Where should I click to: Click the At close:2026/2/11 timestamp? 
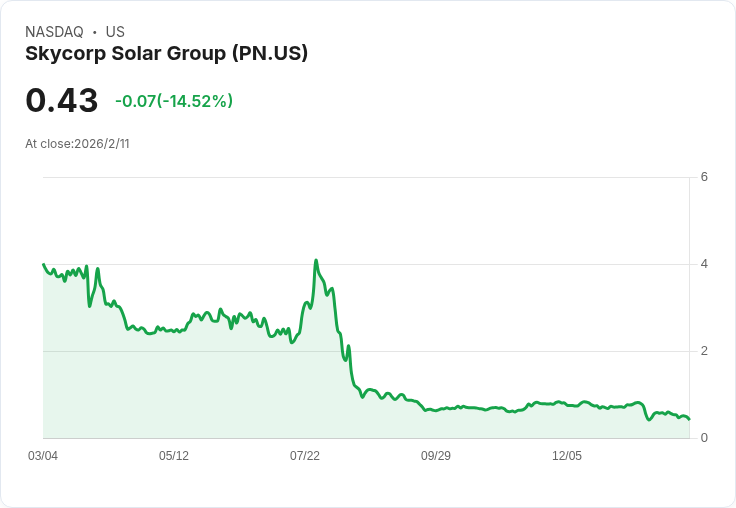[77, 144]
